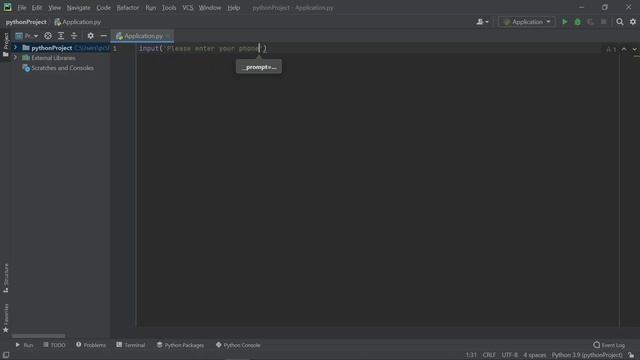The height and width of the screenshot is (360, 640).
Task: Open the Refactor menu
Action: click(x=128, y=8)
